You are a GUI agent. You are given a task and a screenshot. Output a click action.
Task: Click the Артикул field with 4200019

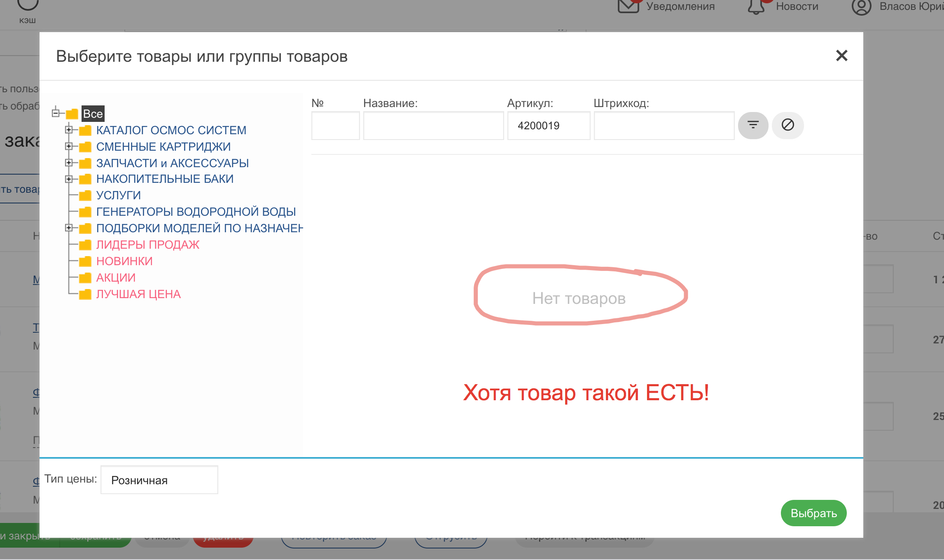pyautogui.click(x=549, y=126)
